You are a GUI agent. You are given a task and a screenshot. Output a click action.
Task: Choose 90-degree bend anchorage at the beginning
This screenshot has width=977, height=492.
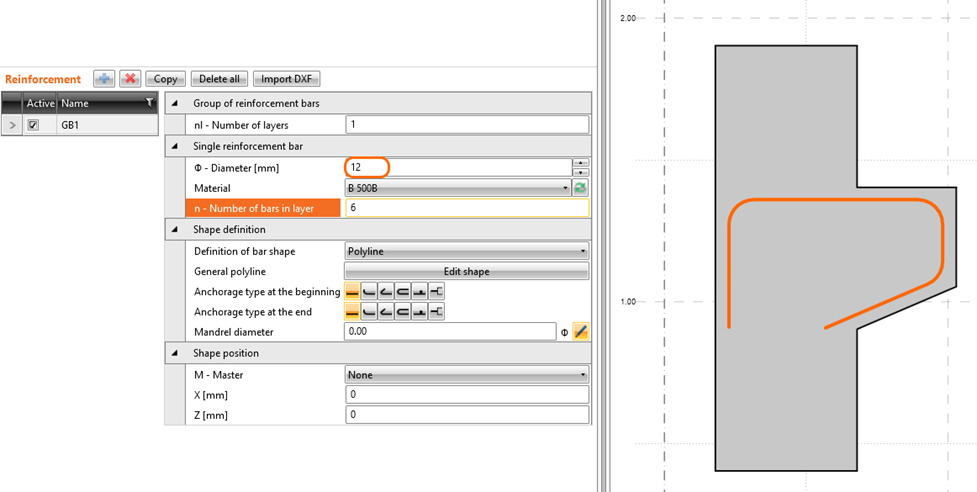369,292
